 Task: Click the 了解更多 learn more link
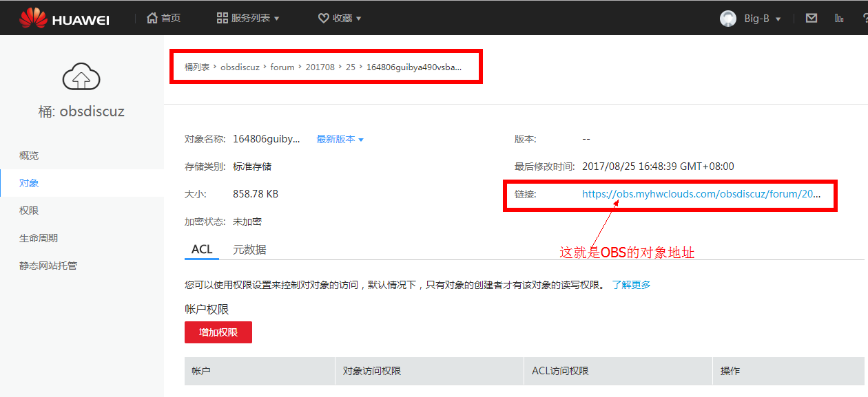pyautogui.click(x=631, y=285)
